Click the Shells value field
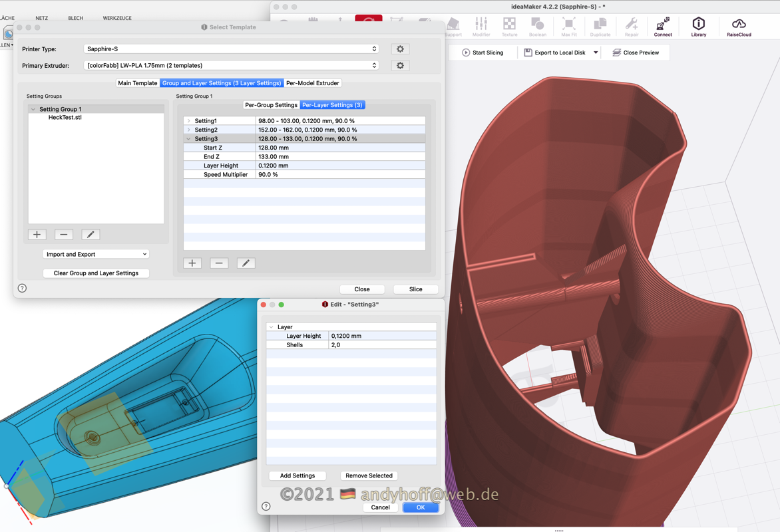The height and width of the screenshot is (532, 780). [382, 345]
